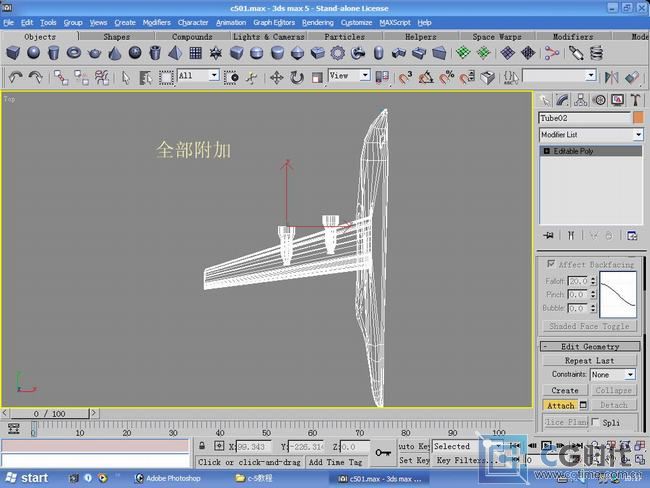Open the Display command panel tab
650x488 pixels.
pos(617,100)
